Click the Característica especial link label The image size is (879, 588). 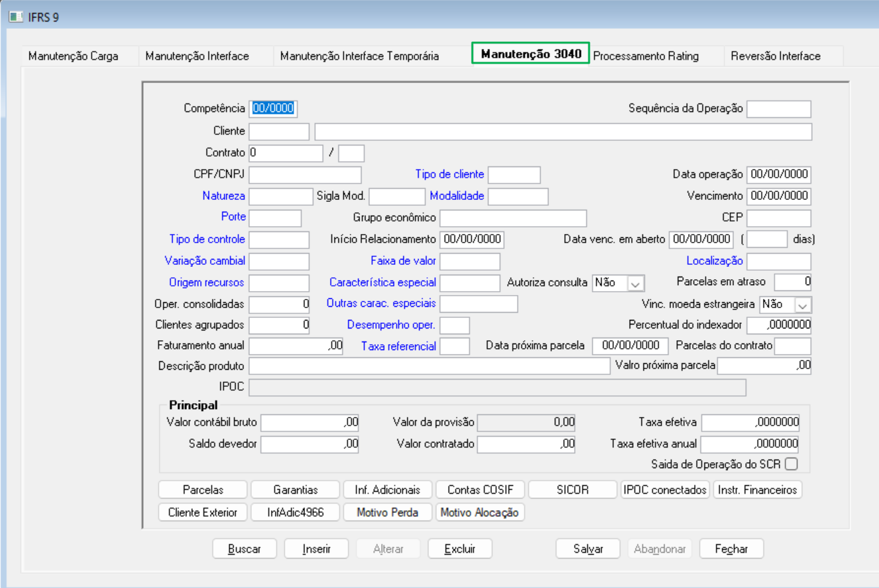[x=382, y=283]
